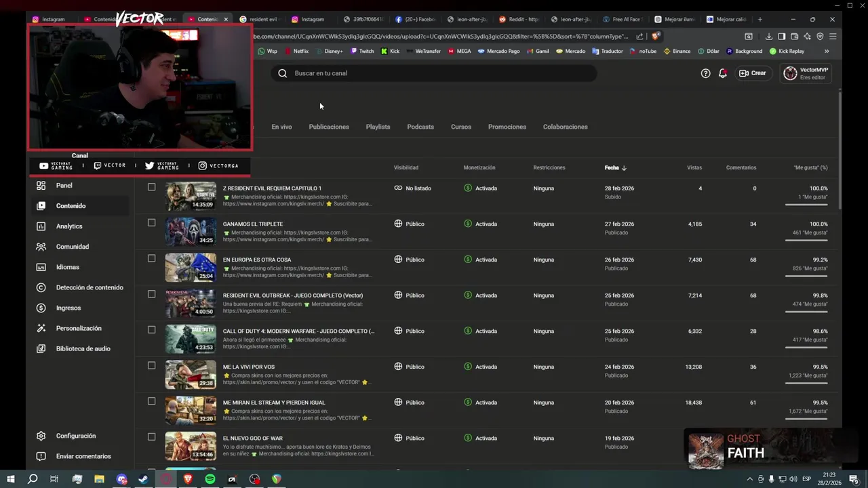This screenshot has height=488, width=868.
Task: Select checkbox for GANAMOS EL TRIPLETE
Action: point(151,223)
